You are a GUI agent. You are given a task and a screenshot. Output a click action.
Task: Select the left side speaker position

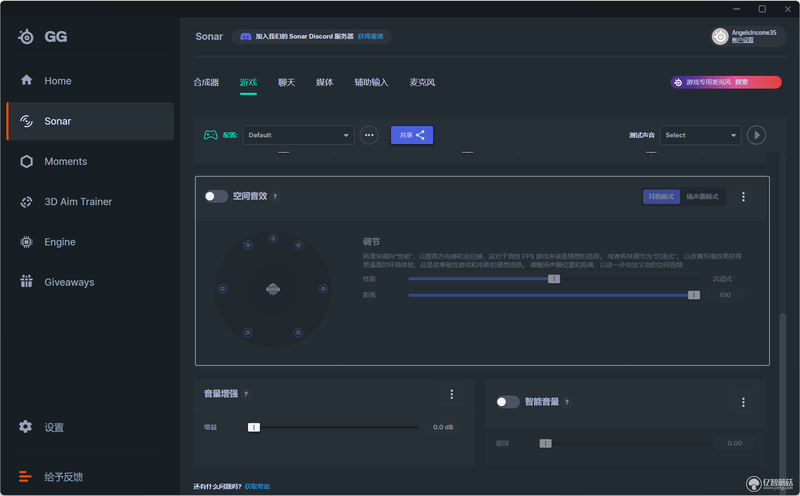[x=222, y=289]
